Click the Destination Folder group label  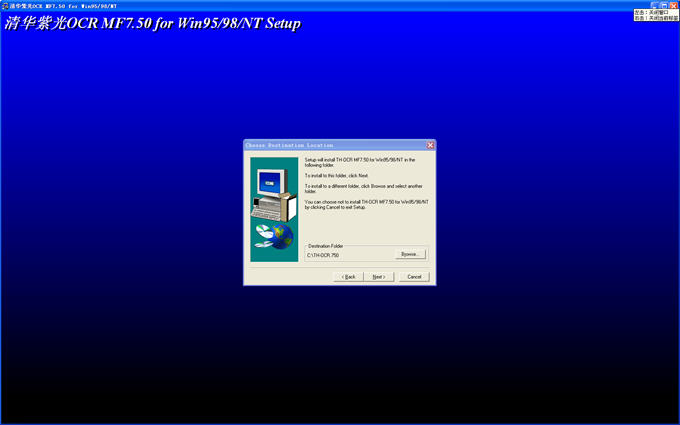[325, 246]
